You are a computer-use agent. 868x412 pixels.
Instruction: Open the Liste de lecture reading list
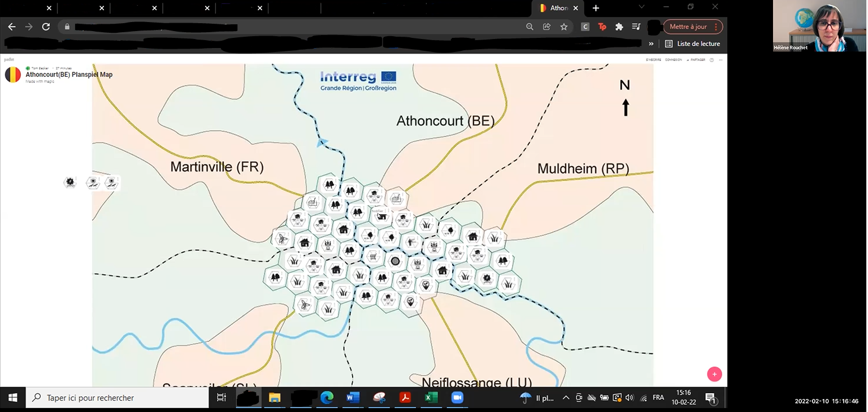(692, 44)
